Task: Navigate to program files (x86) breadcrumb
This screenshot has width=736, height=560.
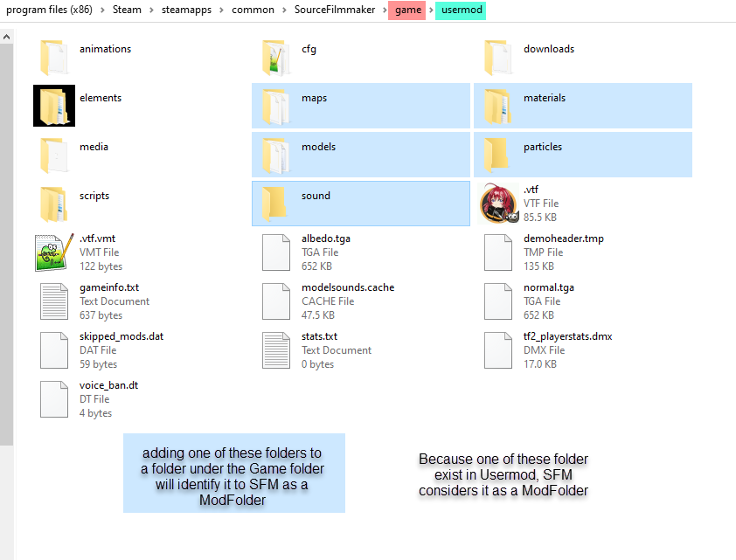Action: point(49,10)
